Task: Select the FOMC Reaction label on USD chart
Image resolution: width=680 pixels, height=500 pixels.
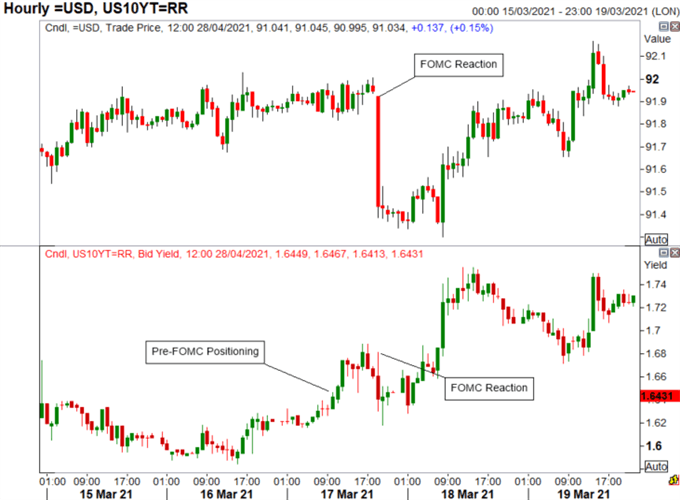Action: (x=458, y=65)
